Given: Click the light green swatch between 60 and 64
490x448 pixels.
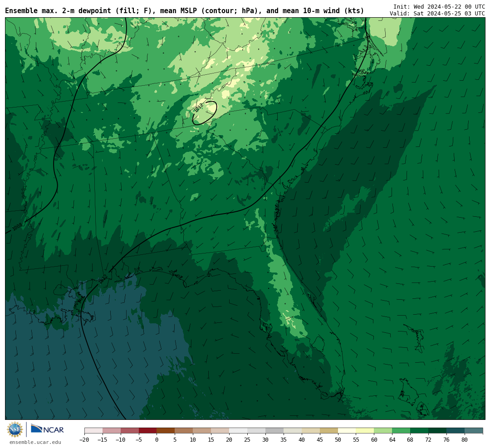Looking at the screenshot, I should pos(383,431).
